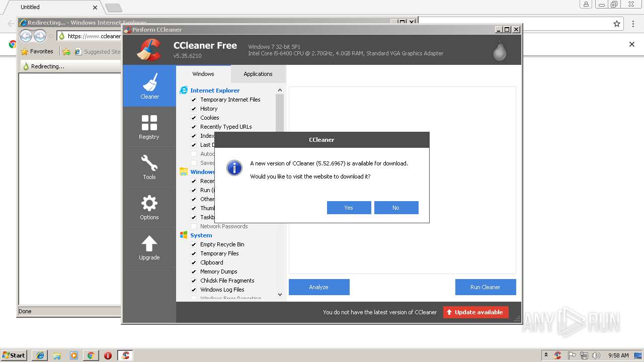This screenshot has width=644, height=362.
Task: Click the Action Center flag tray icon
Action: pos(572,355)
